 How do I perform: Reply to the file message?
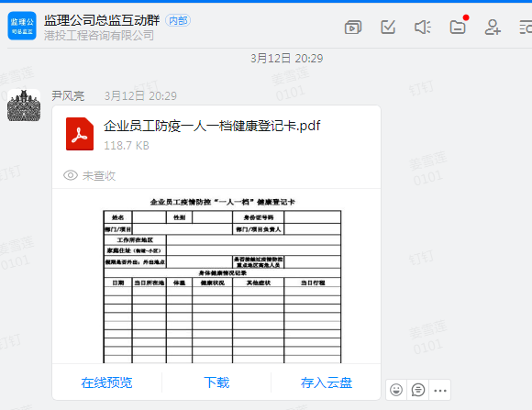(418, 390)
